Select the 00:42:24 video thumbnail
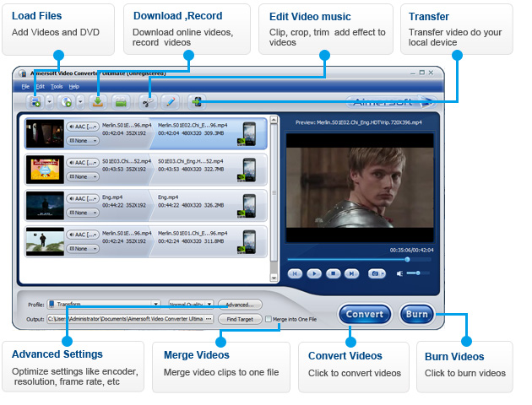The height and width of the screenshot is (405, 532). click(x=45, y=241)
